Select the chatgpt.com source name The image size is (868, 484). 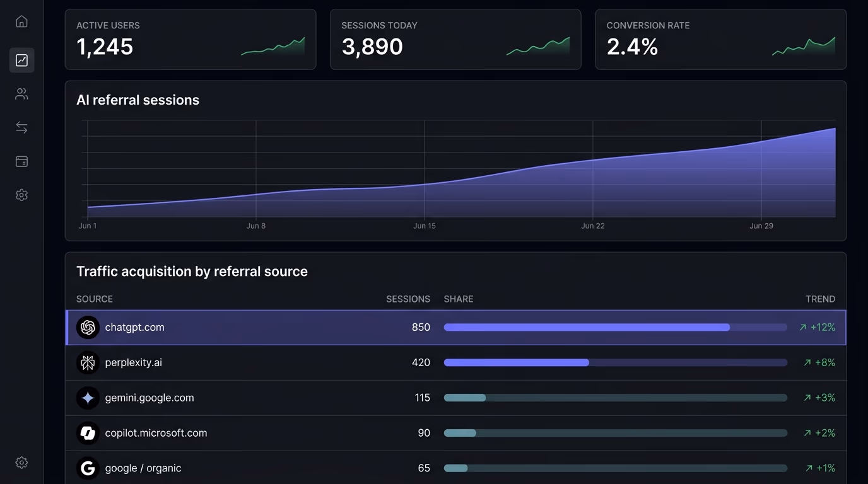pos(135,327)
